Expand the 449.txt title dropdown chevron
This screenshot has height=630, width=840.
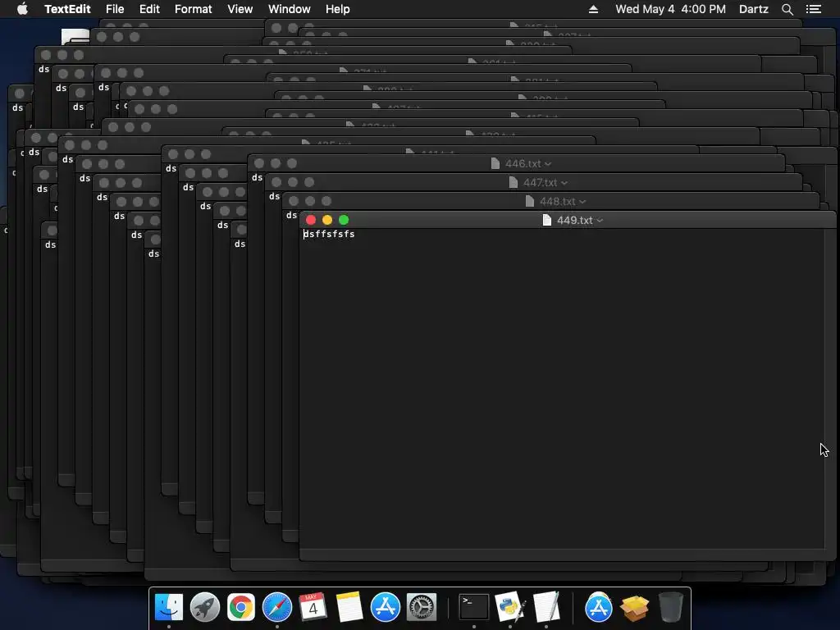click(600, 221)
